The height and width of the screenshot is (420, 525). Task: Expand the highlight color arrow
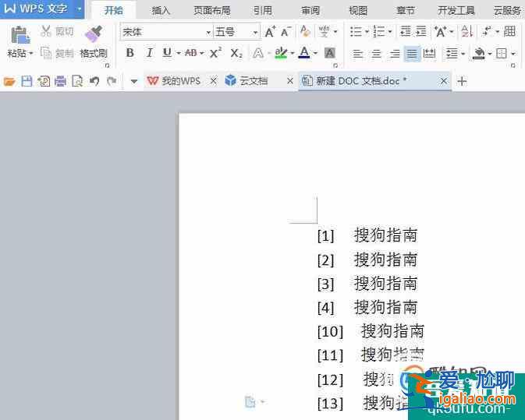293,53
